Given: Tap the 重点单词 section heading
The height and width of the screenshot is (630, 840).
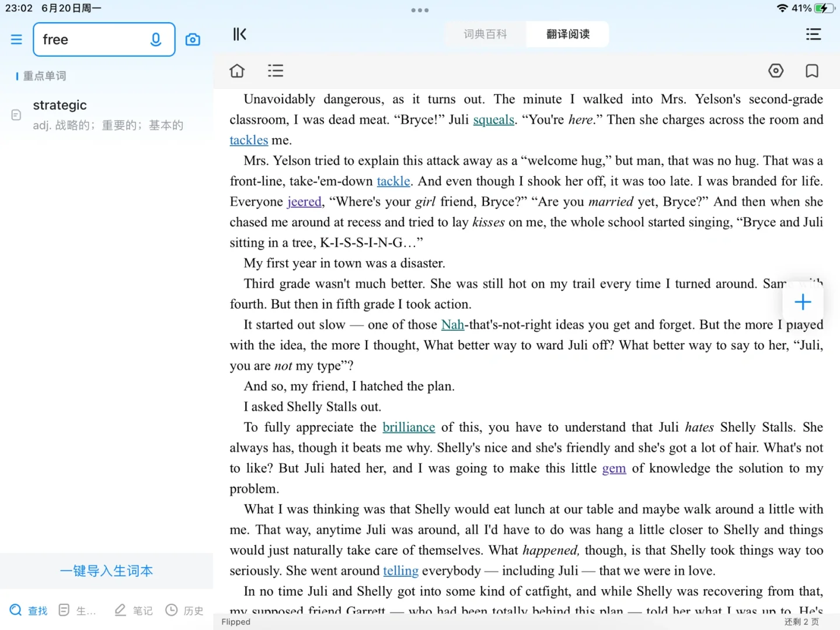Looking at the screenshot, I should click(x=44, y=76).
